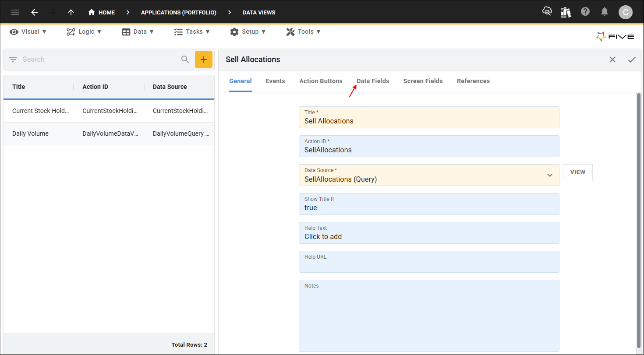Select the Daily Volume row

click(109, 134)
